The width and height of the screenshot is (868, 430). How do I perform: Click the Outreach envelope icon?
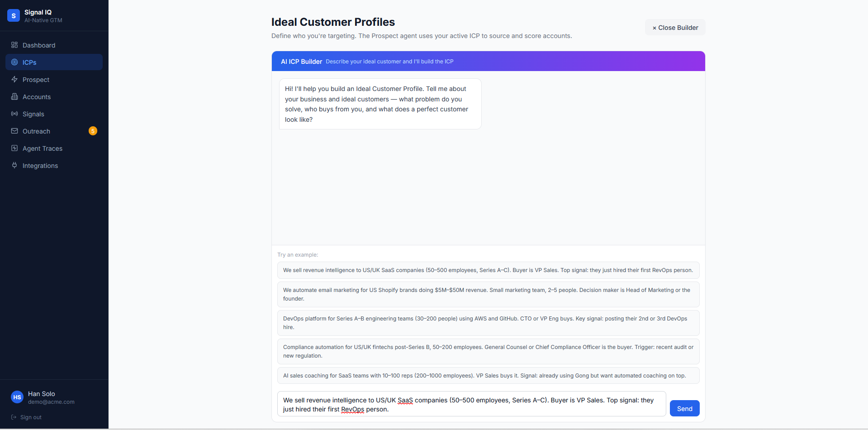point(14,131)
